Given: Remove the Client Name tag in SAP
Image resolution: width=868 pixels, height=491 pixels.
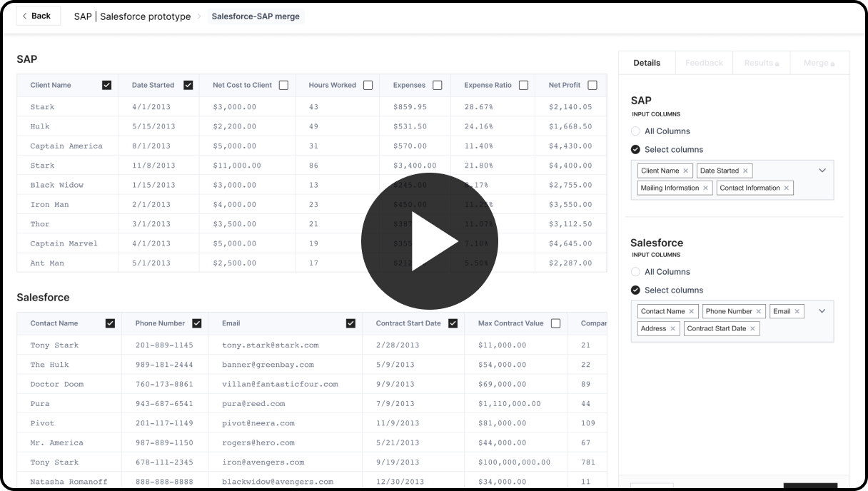Looking at the screenshot, I should pyautogui.click(x=685, y=171).
